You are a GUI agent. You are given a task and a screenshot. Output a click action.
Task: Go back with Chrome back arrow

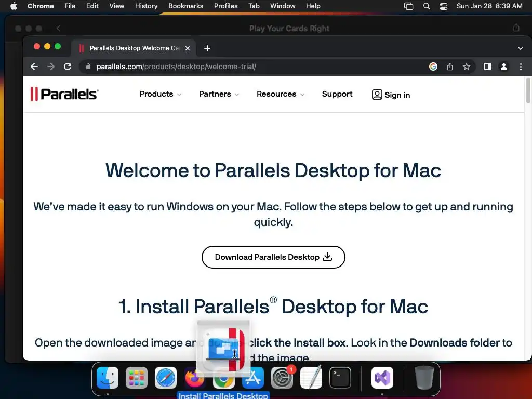[x=34, y=66]
